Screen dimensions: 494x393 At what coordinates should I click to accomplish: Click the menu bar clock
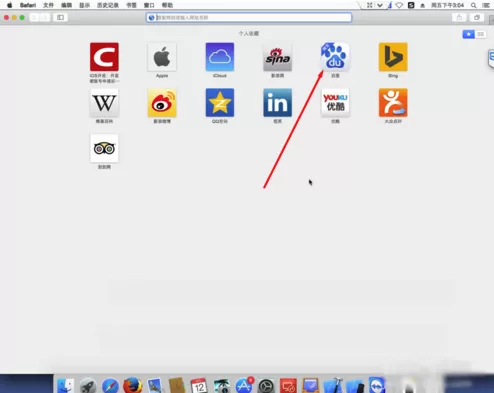click(447, 5)
